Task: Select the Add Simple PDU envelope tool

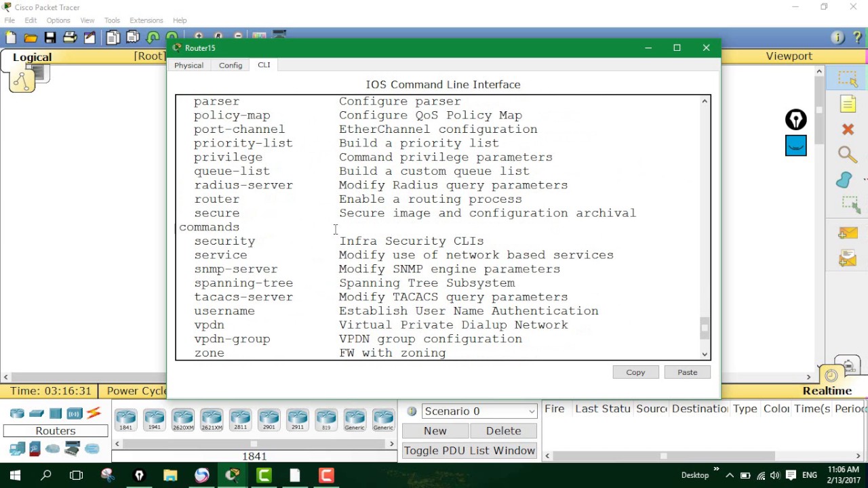Action: tap(848, 233)
